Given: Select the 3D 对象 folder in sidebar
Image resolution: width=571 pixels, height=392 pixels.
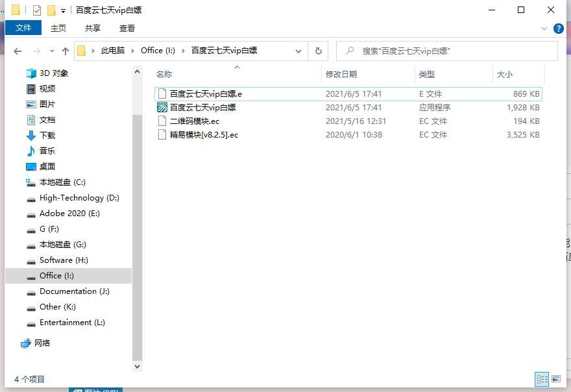Looking at the screenshot, I should click(x=53, y=73).
